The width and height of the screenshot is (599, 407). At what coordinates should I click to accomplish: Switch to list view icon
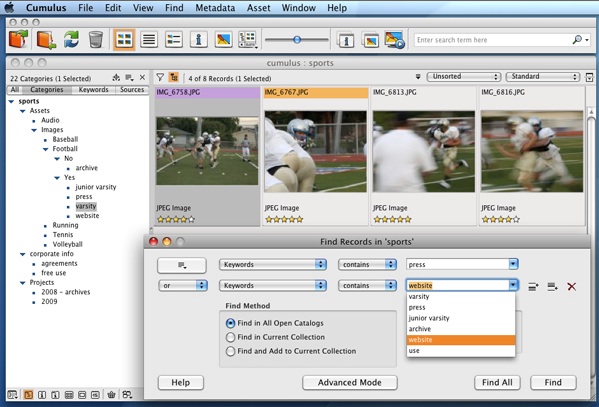point(149,39)
